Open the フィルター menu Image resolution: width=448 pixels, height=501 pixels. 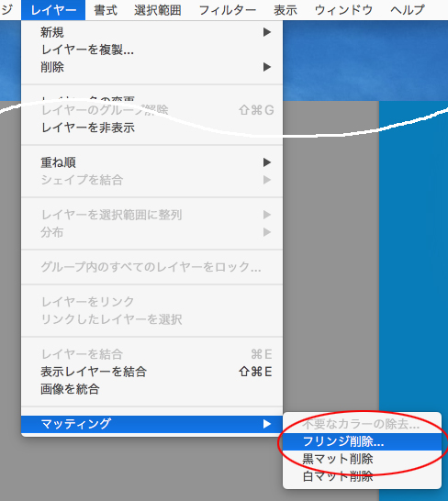[x=228, y=10]
